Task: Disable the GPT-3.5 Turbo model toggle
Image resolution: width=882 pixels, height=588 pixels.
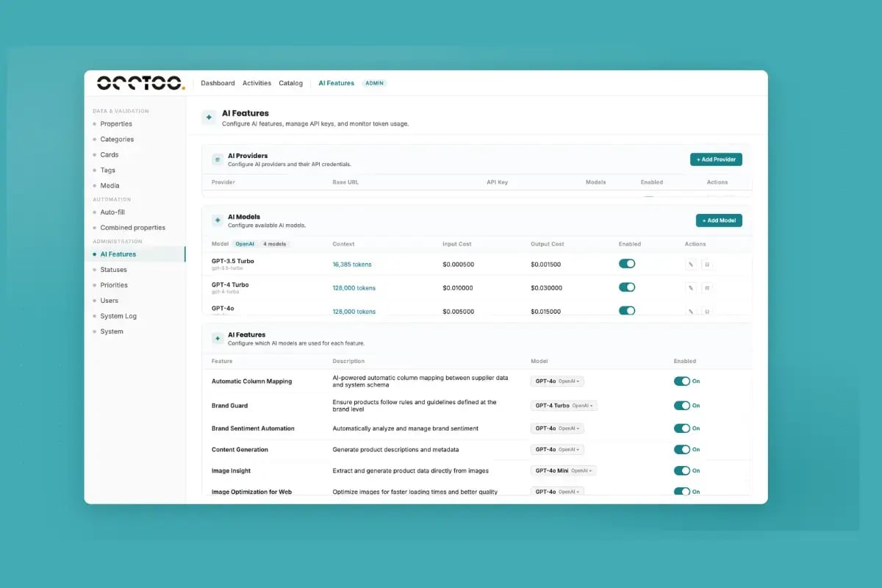Action: click(x=627, y=264)
